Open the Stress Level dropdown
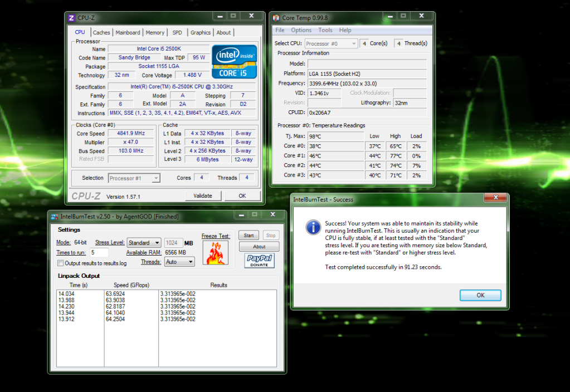Image resolution: width=570 pixels, height=392 pixels. [144, 243]
